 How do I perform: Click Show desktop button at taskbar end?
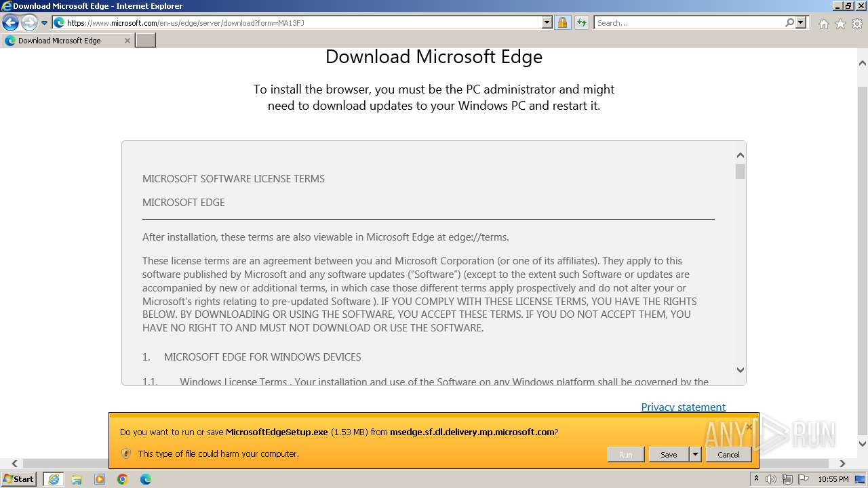coord(861,479)
